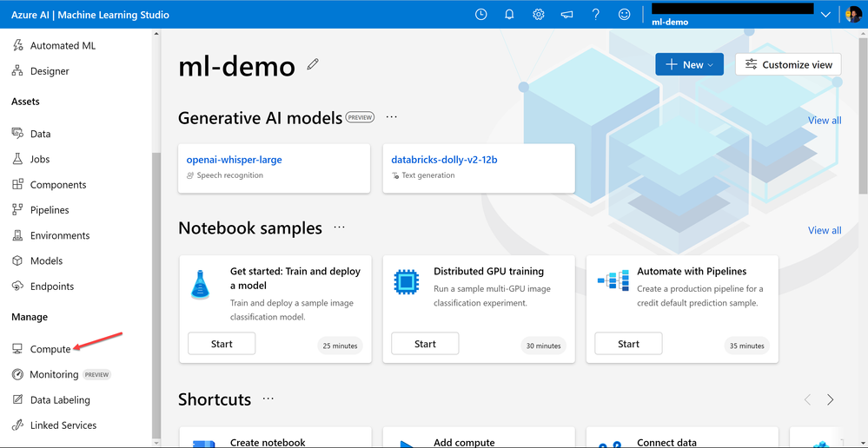Click the Linked Services sidebar icon
868x448 pixels.
17,425
